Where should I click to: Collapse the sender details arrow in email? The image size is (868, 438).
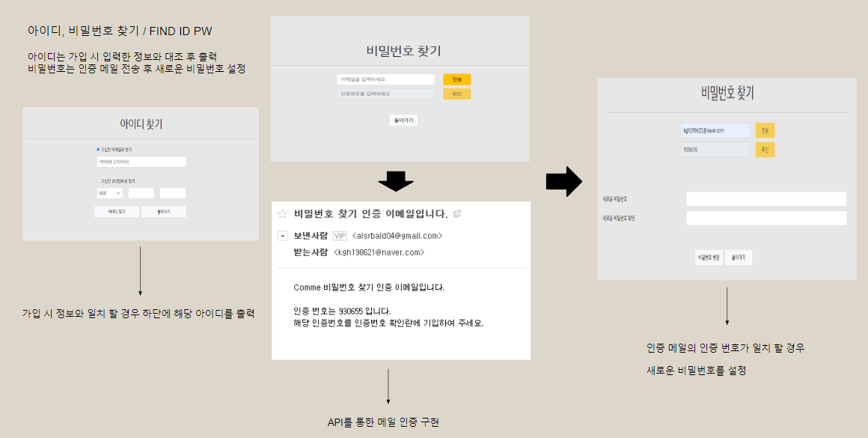click(x=282, y=236)
